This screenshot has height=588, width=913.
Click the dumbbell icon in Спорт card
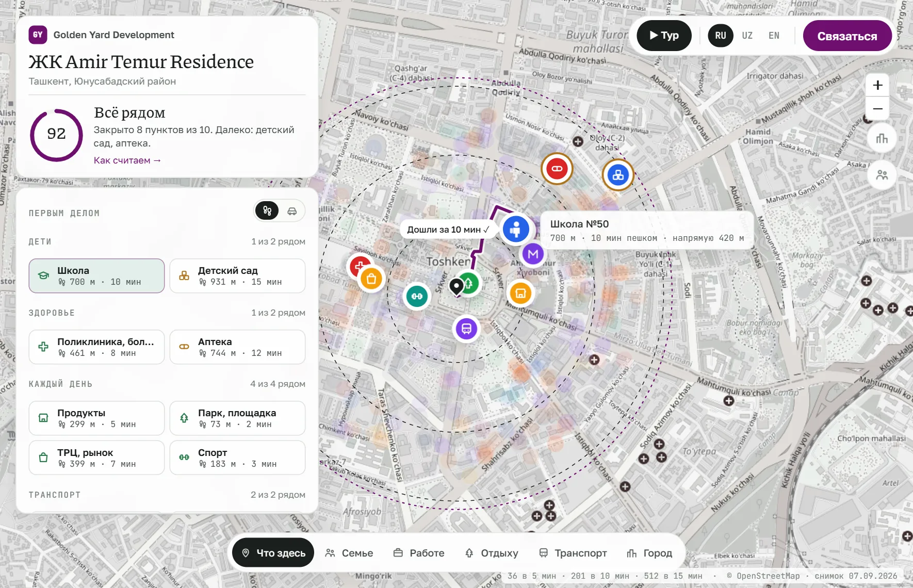pos(184,458)
